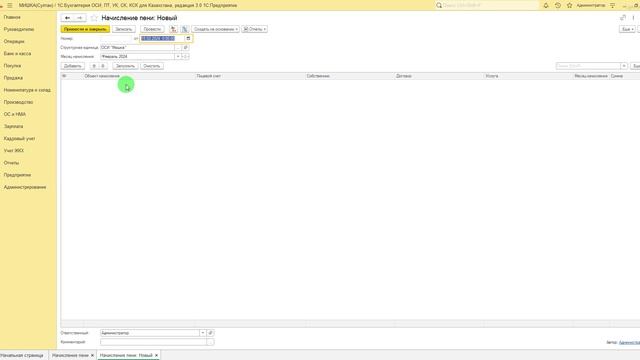Open notifications bell in the top bar
Screen dimensions: 640x360
[x=546, y=5]
